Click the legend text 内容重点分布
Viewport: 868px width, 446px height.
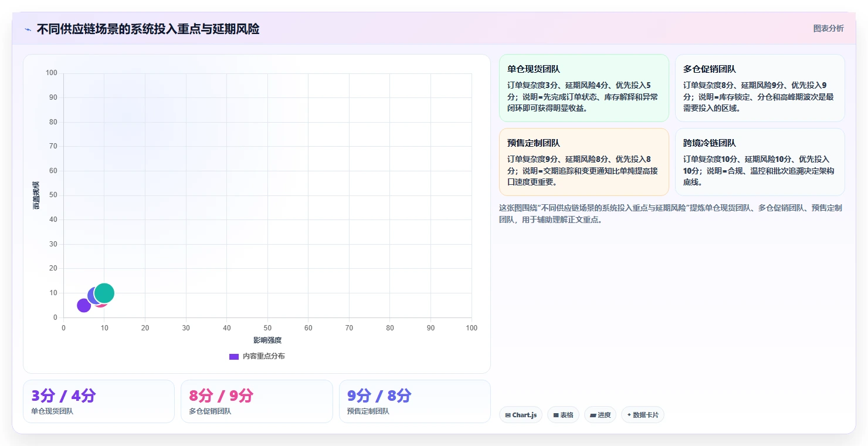264,356
